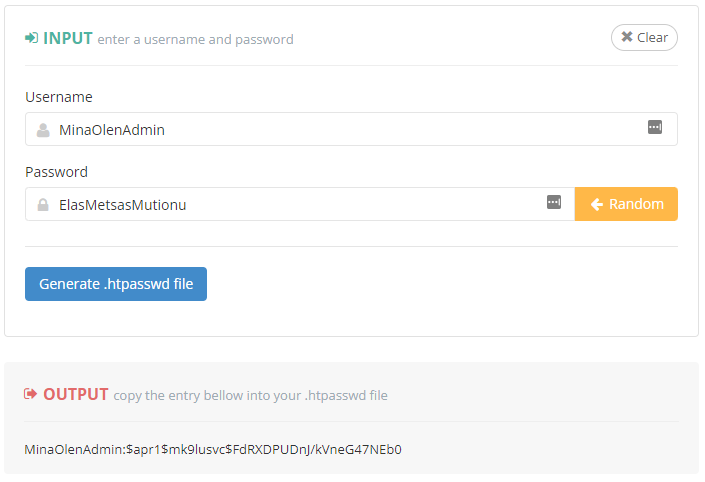
Task: Select the generated MinaOlenAdmin:$apr1 output entry
Action: coord(213,449)
